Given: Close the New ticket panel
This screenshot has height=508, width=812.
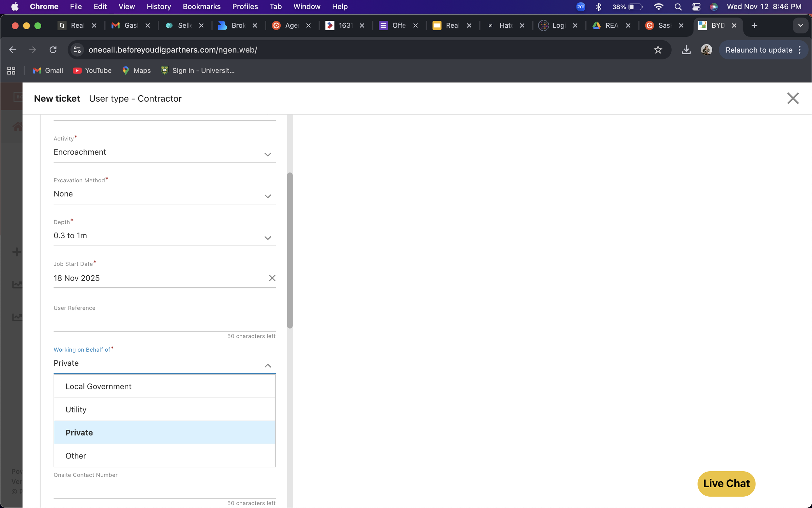Looking at the screenshot, I should tap(793, 98).
